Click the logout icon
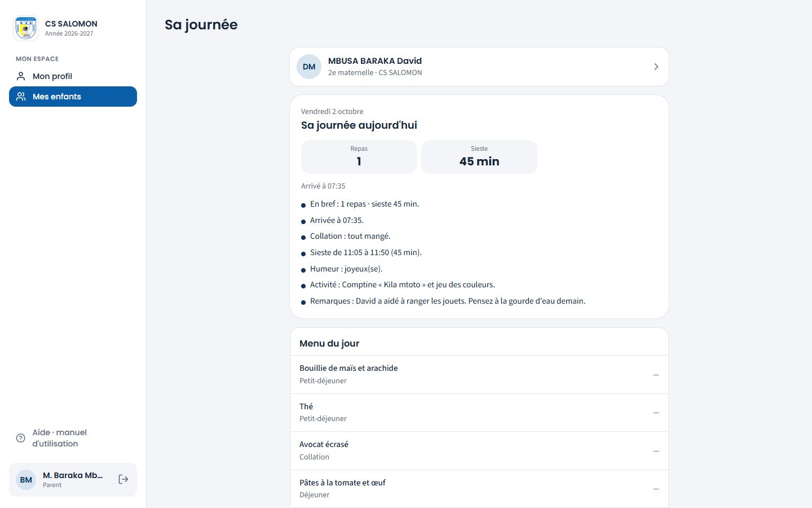812x508 pixels. [123, 479]
